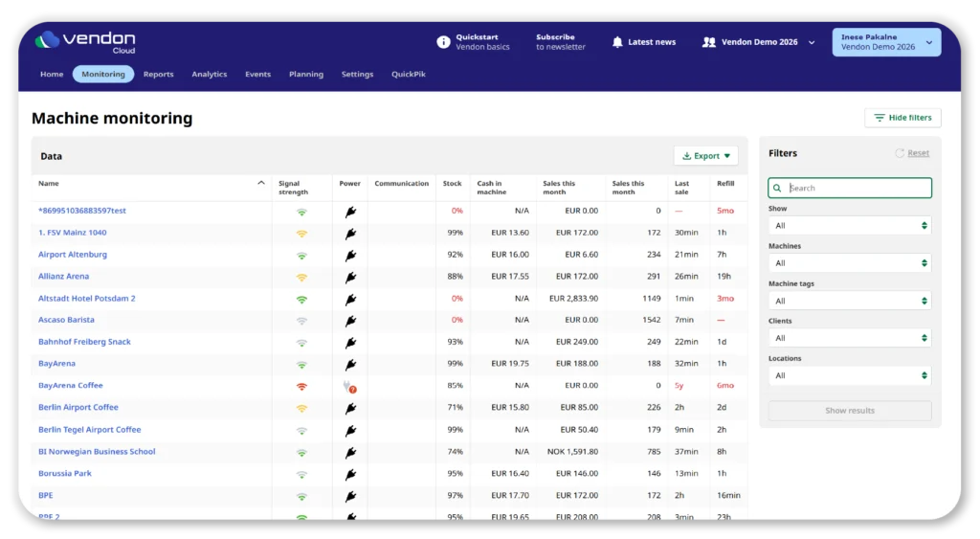Click the Quickstart info icon
Screen dimensions: 980x539
443,42
